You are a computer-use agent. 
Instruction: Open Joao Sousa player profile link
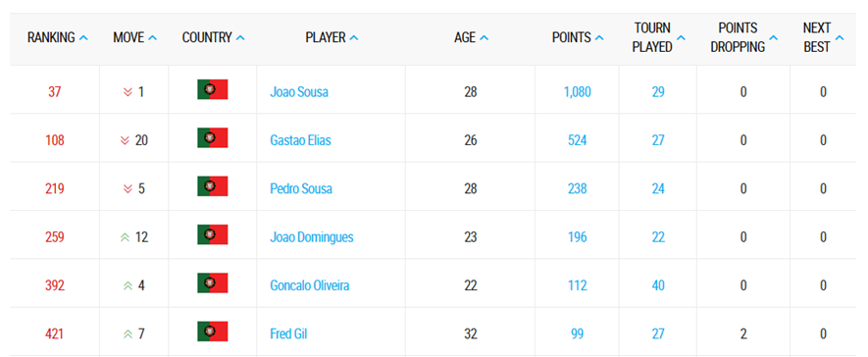[299, 92]
